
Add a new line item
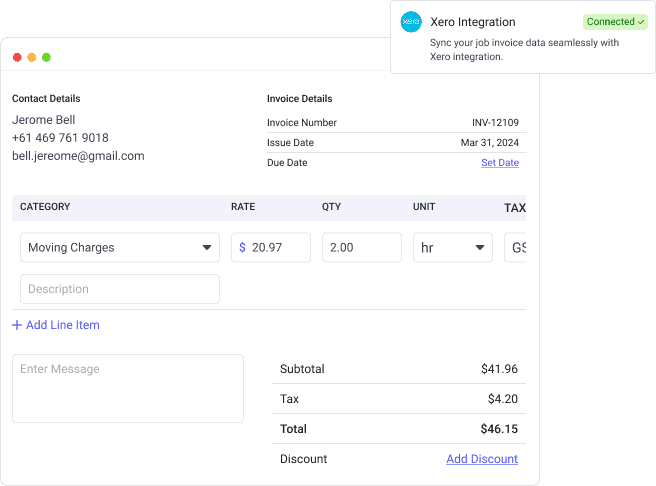[x=56, y=325]
